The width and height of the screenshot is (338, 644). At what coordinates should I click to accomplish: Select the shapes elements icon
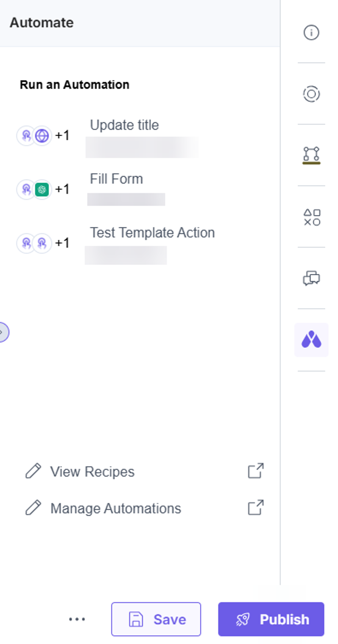coord(312,217)
